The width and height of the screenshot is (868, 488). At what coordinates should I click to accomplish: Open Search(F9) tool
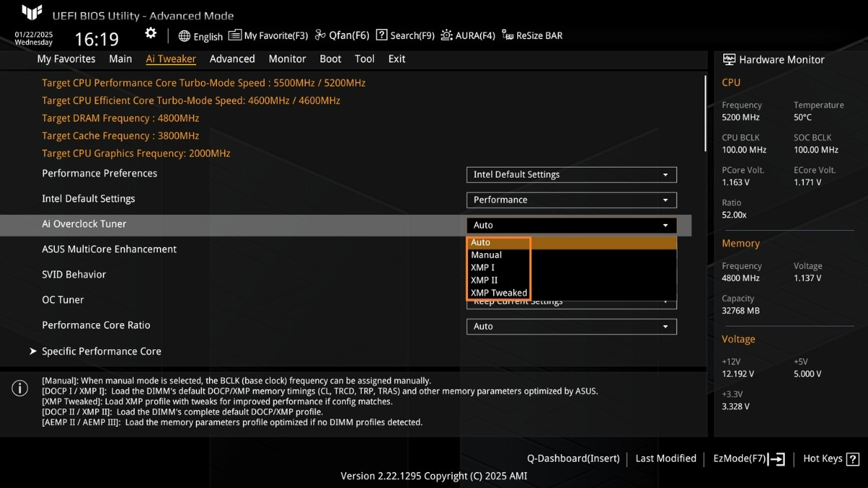point(405,35)
